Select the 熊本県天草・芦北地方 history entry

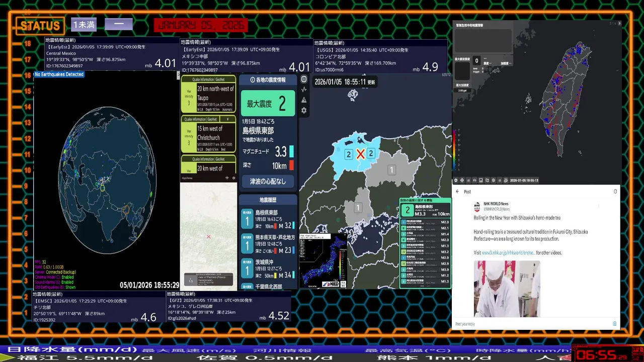tap(268, 244)
